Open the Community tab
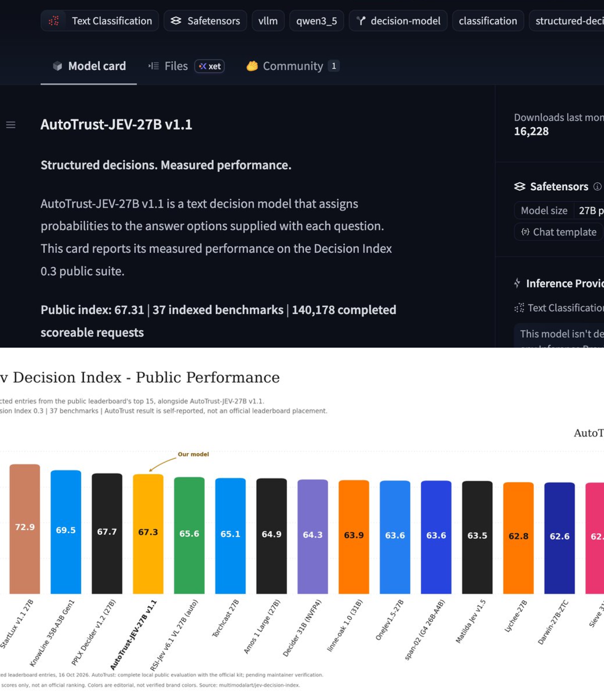Screen dimensions: 604x700 tap(292, 66)
